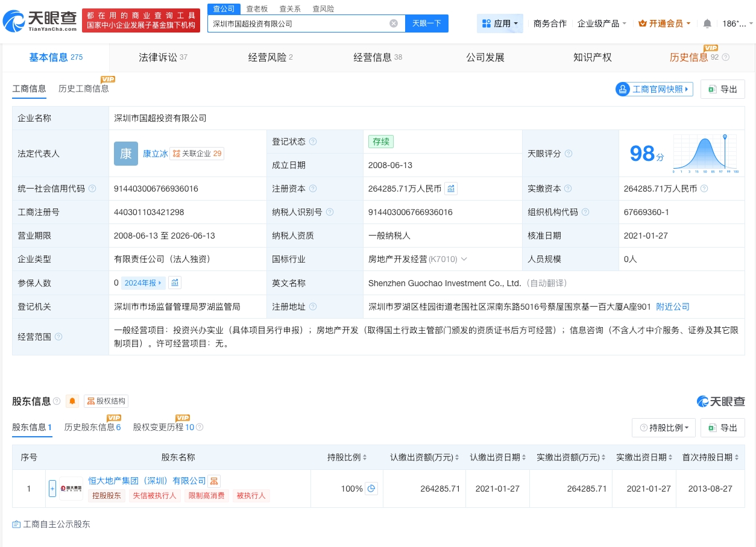This screenshot has width=756, height=547.
Task: Open the account menu 186*...
Action: [x=737, y=23]
